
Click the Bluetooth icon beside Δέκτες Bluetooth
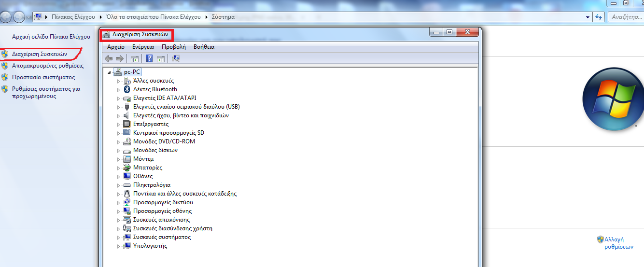pyautogui.click(x=127, y=89)
